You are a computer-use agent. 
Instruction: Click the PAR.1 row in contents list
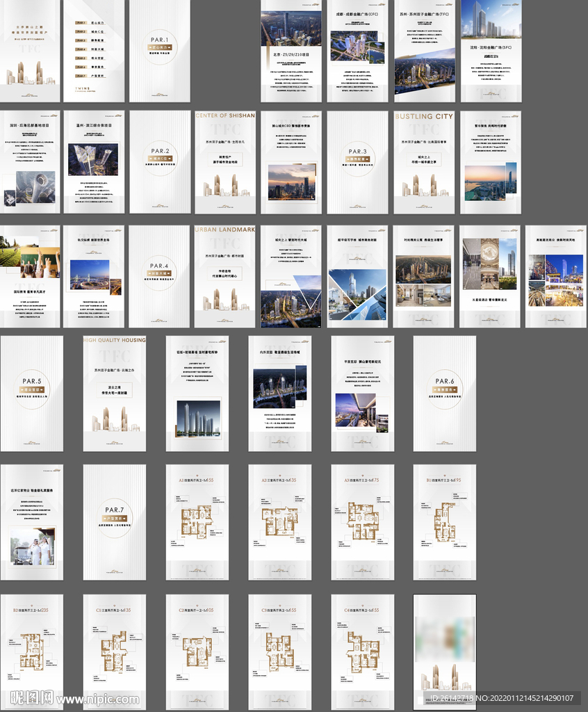(90, 23)
